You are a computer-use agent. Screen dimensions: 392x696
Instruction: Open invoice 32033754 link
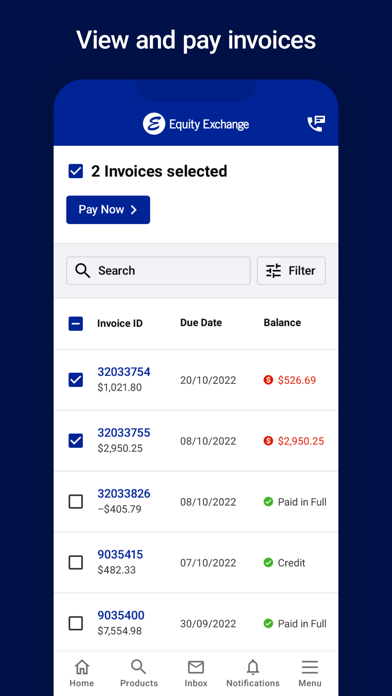124,372
